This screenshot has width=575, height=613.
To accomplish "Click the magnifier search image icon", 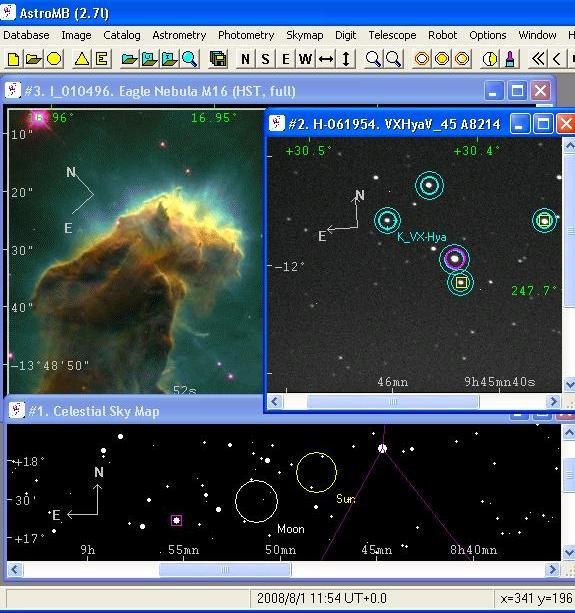I will (190, 59).
